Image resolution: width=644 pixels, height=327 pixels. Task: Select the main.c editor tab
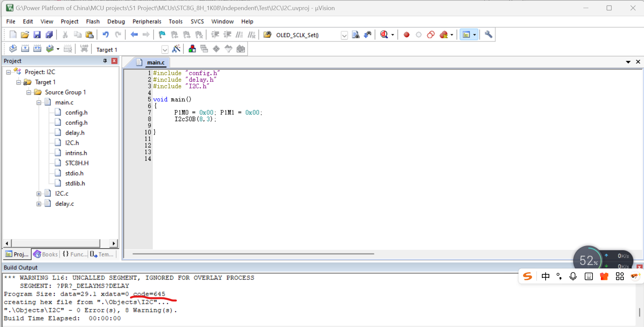click(x=151, y=62)
